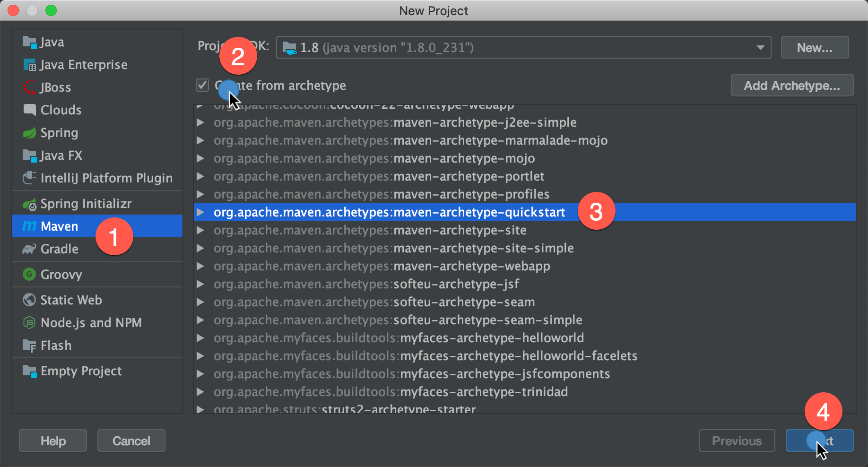The height and width of the screenshot is (467, 868).
Task: Select the Gradle elephant icon
Action: 29,249
